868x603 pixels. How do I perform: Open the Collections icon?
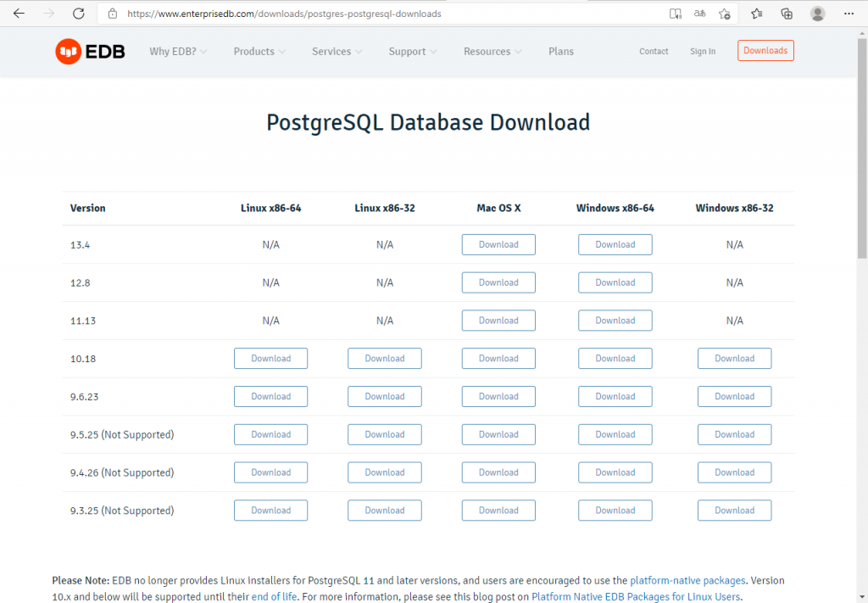(787, 14)
